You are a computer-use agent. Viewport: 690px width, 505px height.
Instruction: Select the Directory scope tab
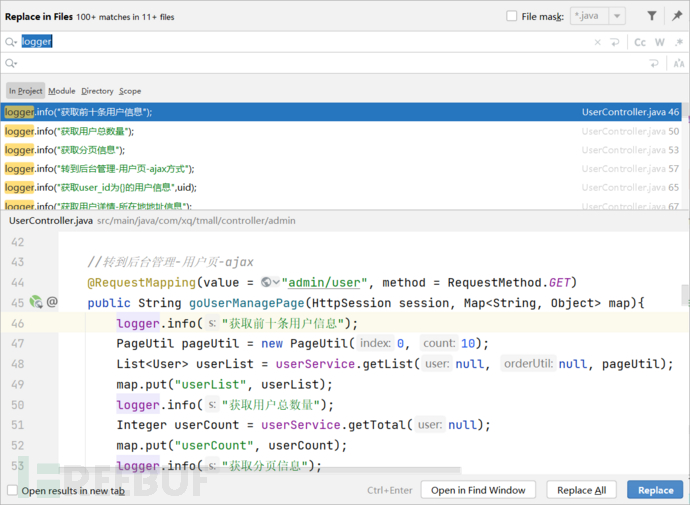point(97,91)
